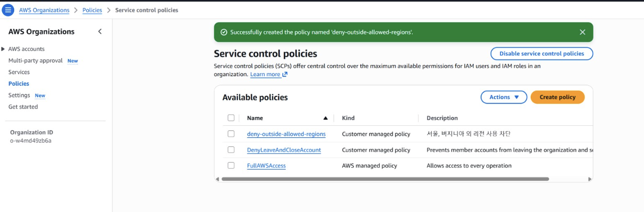Select all policies header checkbox
The image size is (644, 212).
point(231,118)
